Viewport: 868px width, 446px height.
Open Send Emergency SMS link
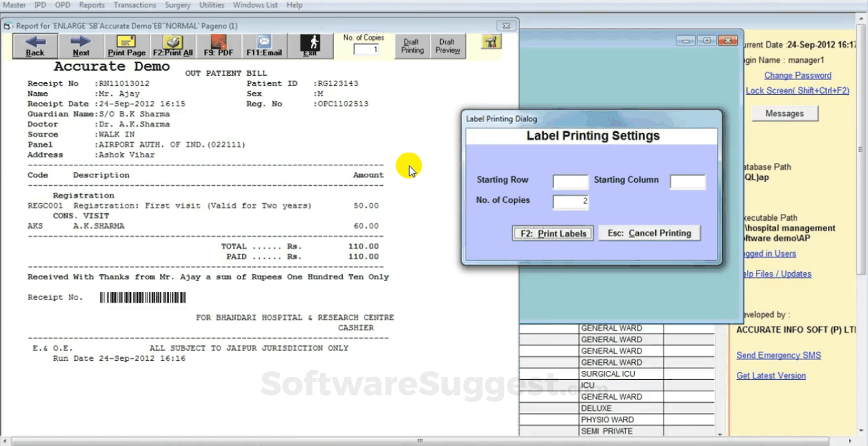coord(778,355)
